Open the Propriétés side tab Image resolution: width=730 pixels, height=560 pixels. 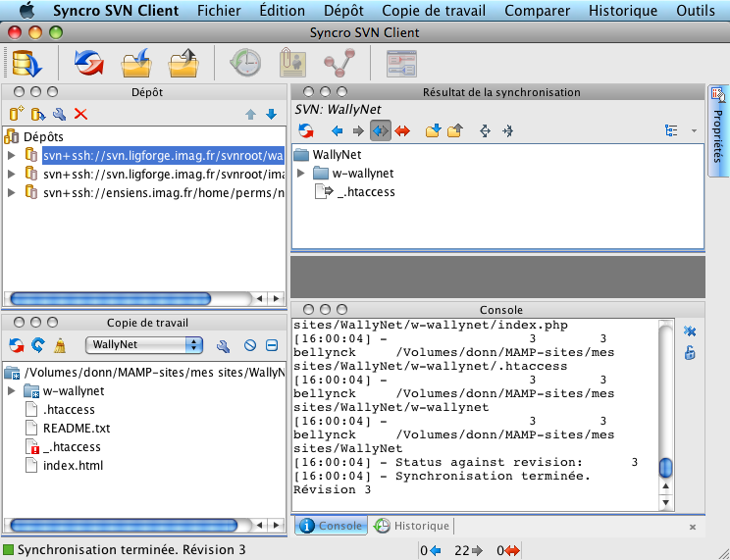718,131
